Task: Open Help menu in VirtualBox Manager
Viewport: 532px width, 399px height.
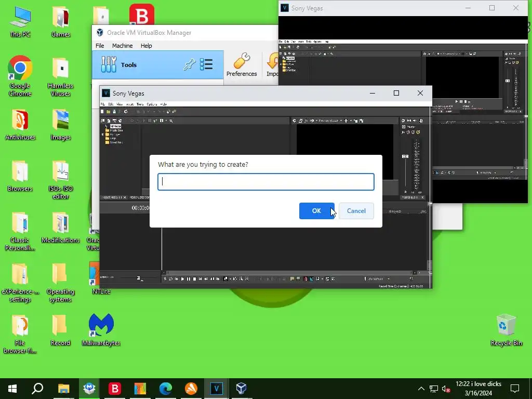Action: pos(146,46)
